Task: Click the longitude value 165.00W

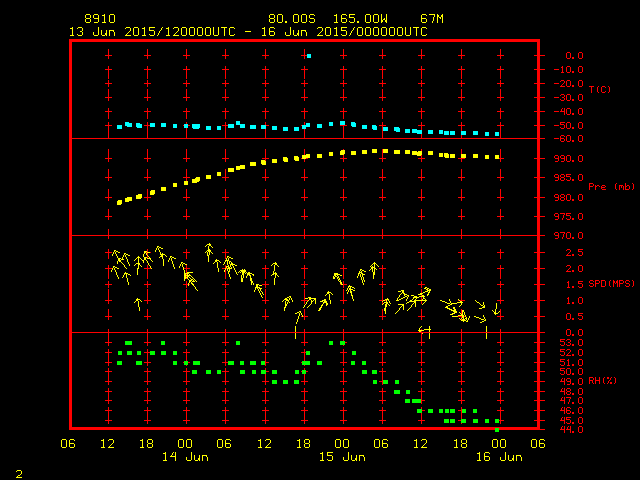Action: coord(360,19)
